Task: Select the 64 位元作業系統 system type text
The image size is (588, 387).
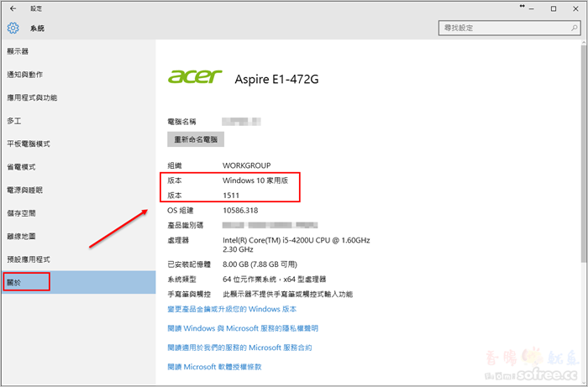Action: click(274, 280)
